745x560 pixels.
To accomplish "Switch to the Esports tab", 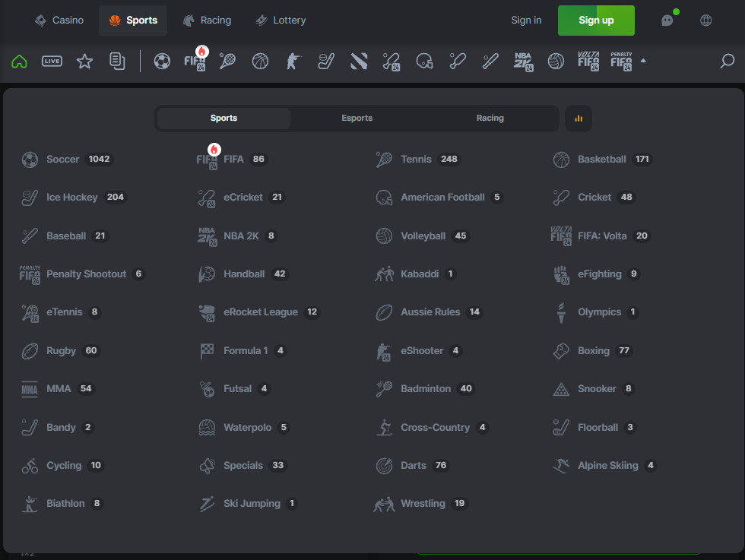I will point(357,119).
